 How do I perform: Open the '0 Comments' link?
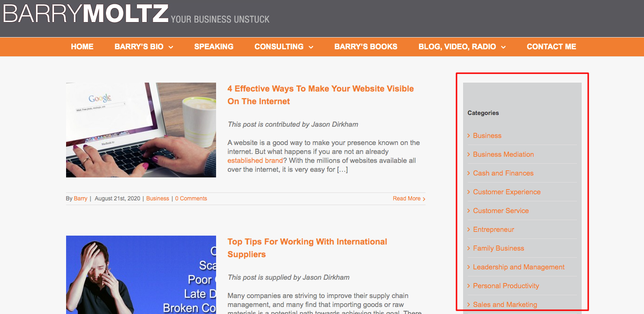point(191,199)
